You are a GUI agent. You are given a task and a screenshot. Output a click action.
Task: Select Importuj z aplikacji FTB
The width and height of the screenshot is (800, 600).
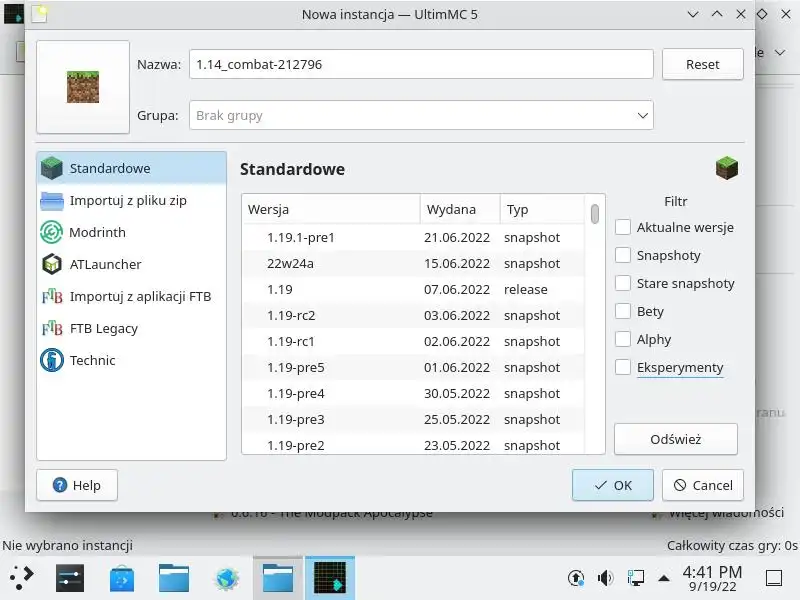(132, 296)
